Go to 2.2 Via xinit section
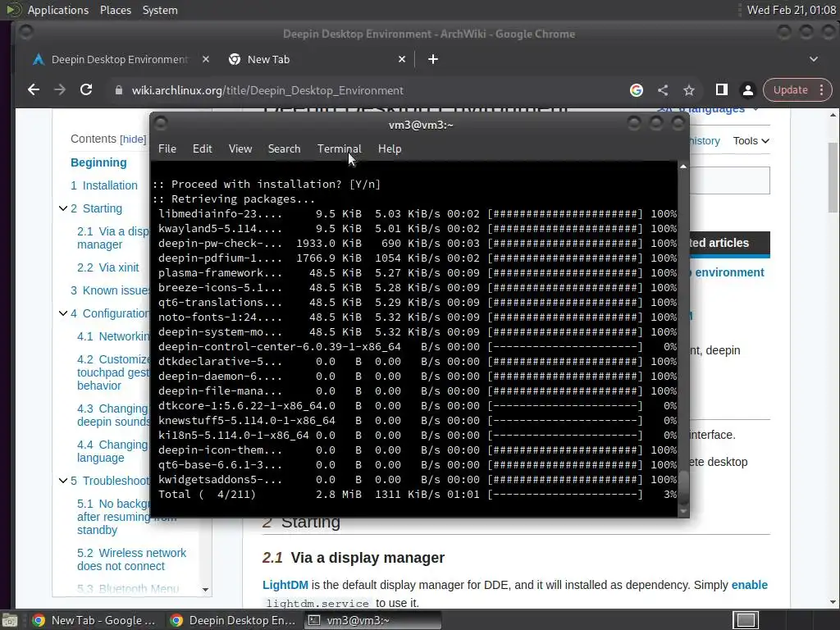840x630 pixels. point(107,267)
